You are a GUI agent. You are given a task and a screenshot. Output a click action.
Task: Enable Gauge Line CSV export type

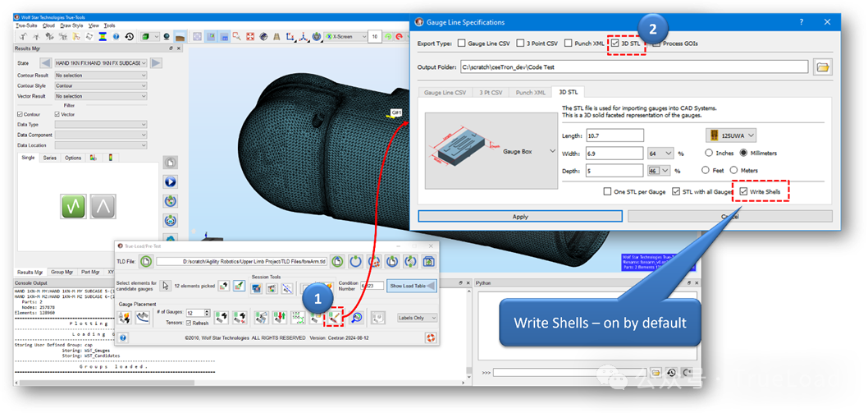pyautogui.click(x=462, y=44)
